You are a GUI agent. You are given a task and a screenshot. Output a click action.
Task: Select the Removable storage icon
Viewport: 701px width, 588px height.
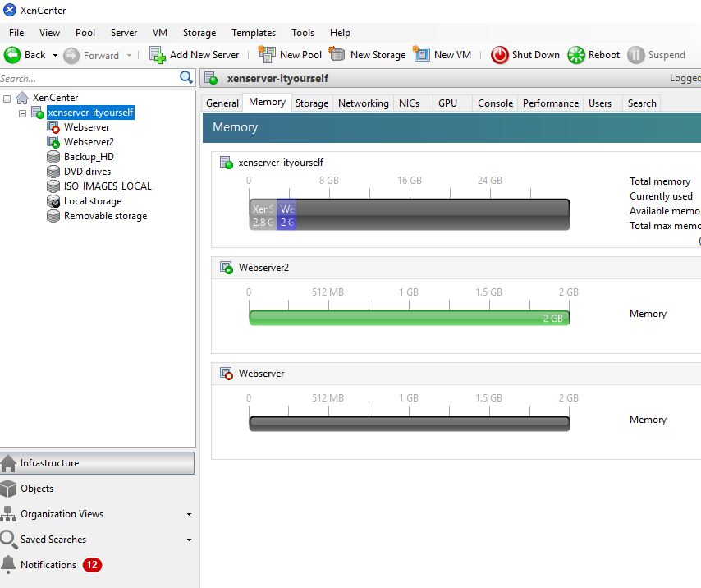point(53,216)
